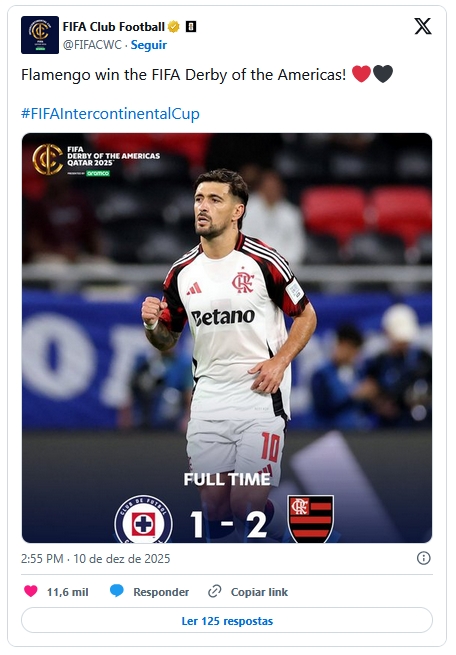Click the chain link copy icon
The image size is (456, 655).
click(215, 592)
